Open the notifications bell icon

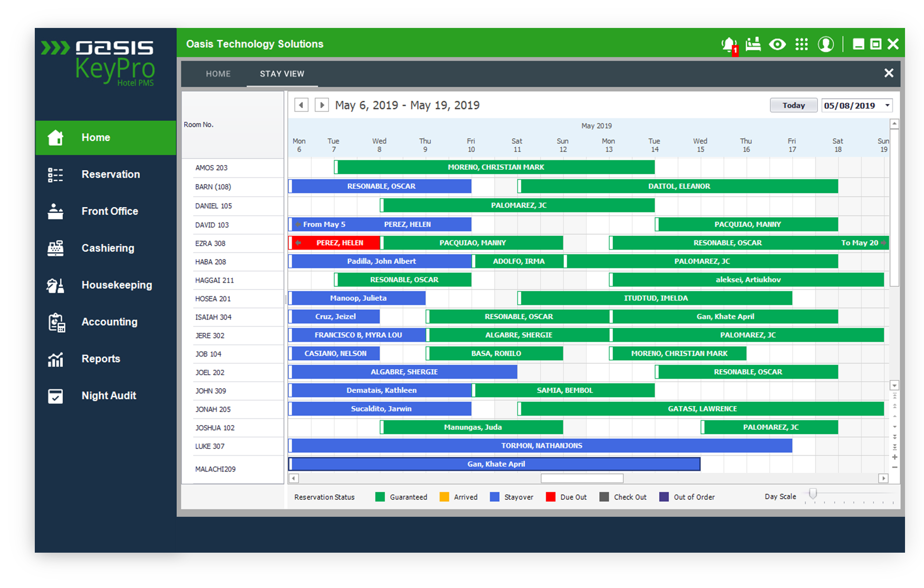(x=729, y=45)
